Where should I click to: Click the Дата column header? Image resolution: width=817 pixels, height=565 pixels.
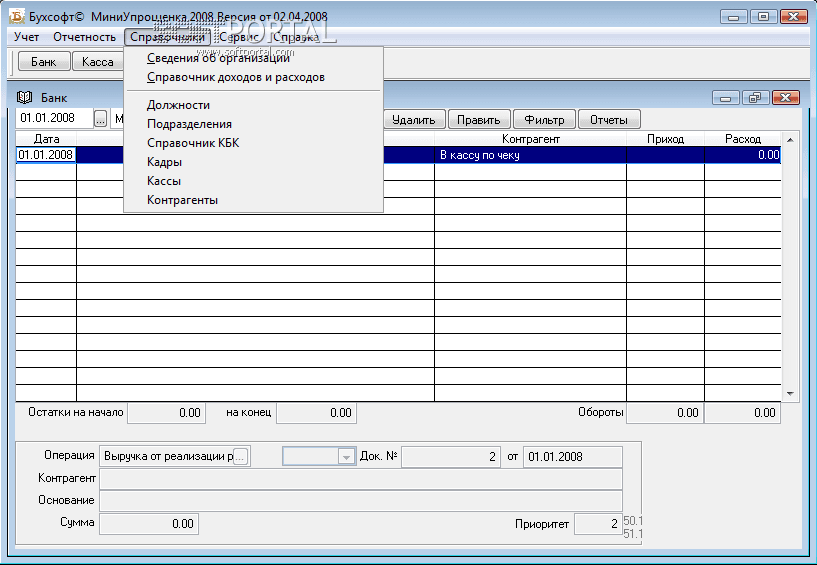click(x=46, y=139)
